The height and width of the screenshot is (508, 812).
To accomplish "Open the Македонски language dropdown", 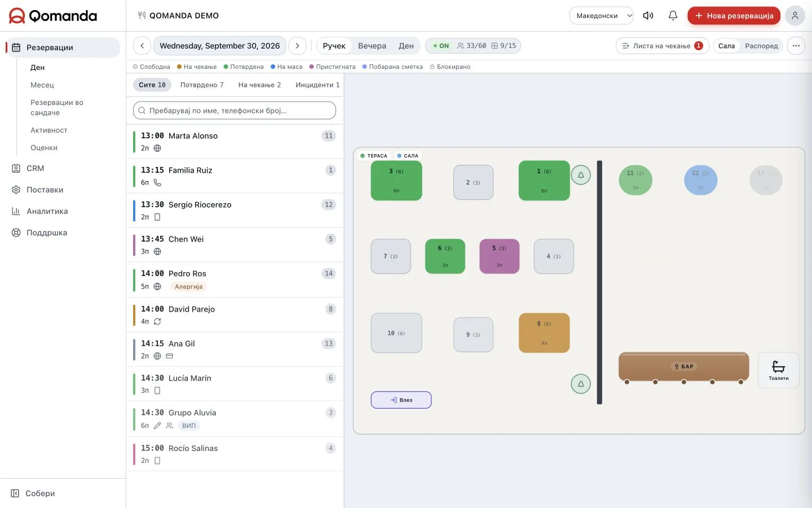I will point(602,16).
